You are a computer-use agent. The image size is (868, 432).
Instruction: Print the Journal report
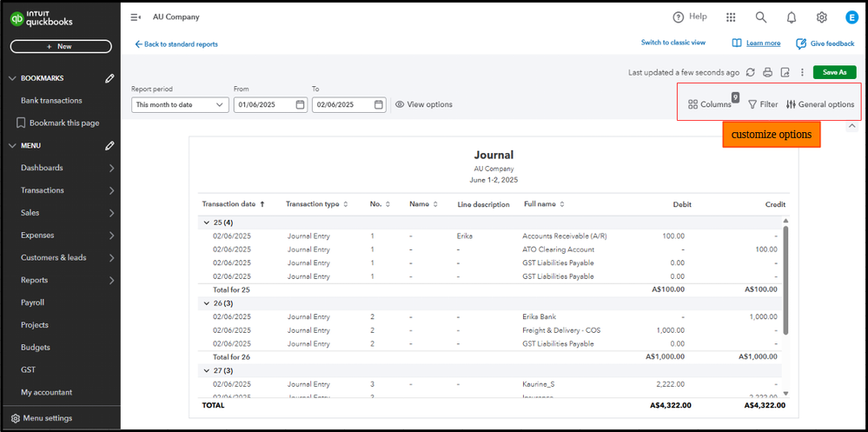(767, 73)
